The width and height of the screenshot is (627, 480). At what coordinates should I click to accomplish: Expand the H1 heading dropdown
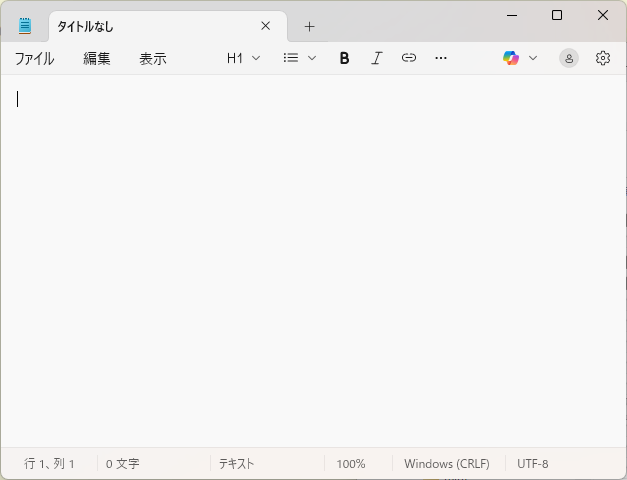click(243, 58)
